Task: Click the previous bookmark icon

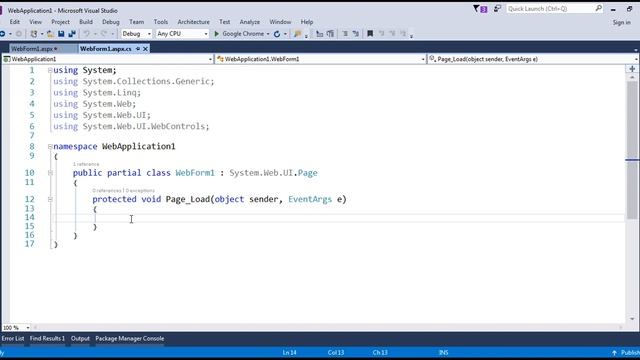Action: coord(381,34)
